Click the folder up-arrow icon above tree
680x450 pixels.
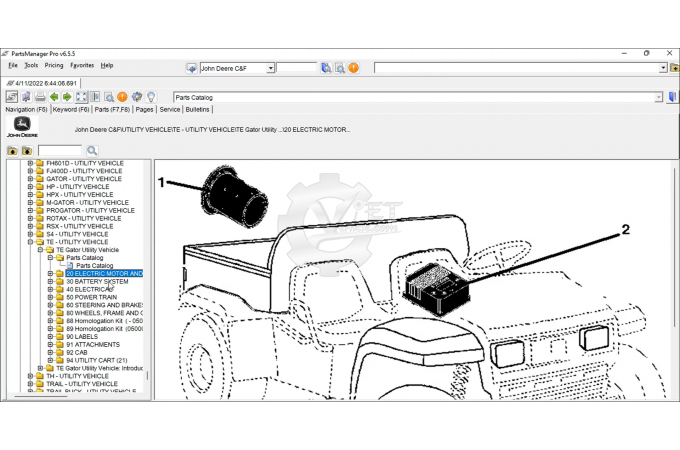[x=13, y=151]
